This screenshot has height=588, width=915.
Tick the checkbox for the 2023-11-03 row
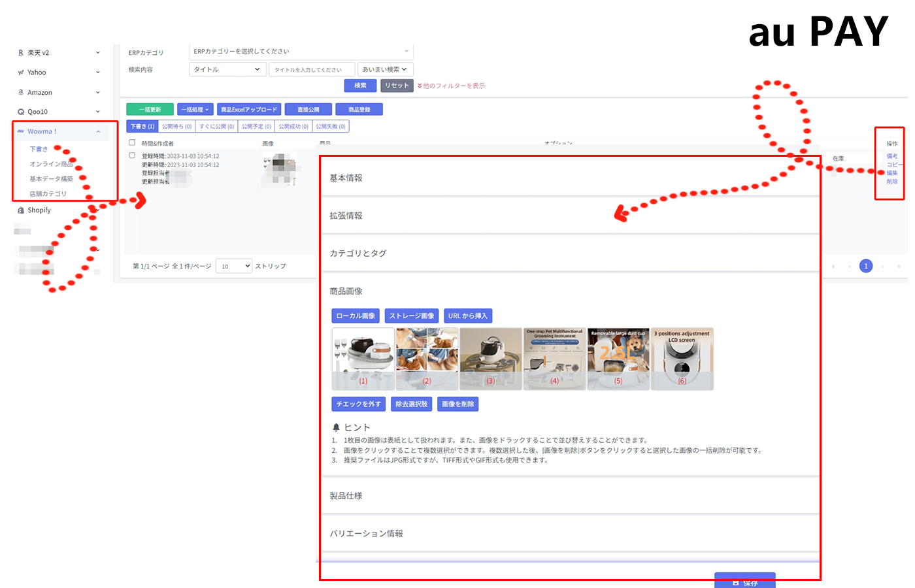point(132,155)
